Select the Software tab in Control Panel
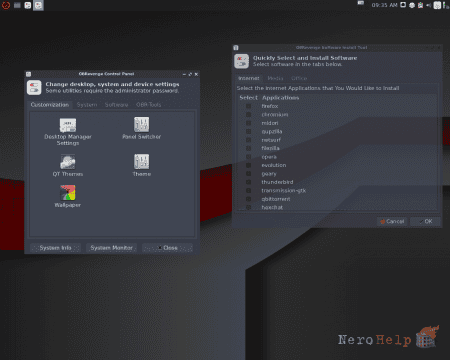The height and width of the screenshot is (360, 450). click(x=116, y=105)
